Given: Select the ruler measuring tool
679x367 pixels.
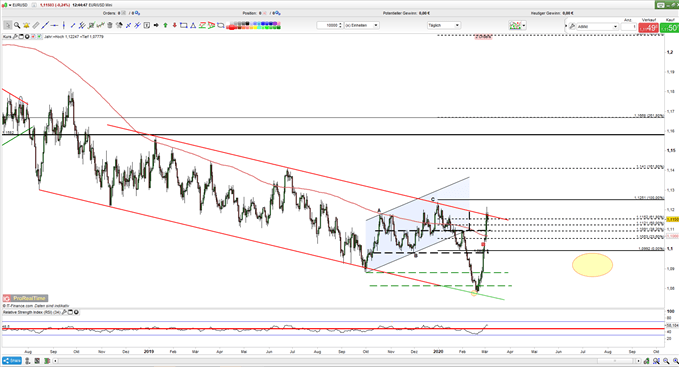Looking at the screenshot, I should point(36,26).
